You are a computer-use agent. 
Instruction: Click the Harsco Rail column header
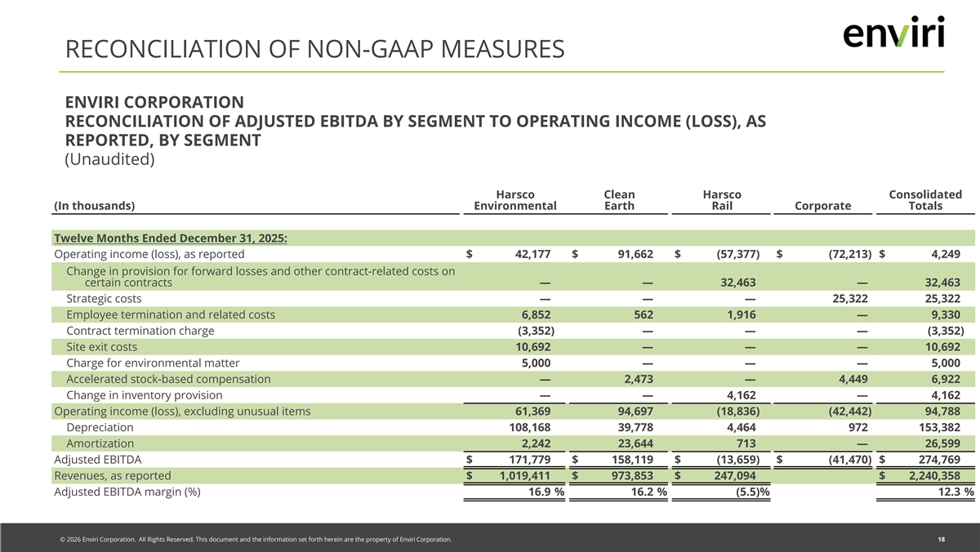(x=721, y=200)
